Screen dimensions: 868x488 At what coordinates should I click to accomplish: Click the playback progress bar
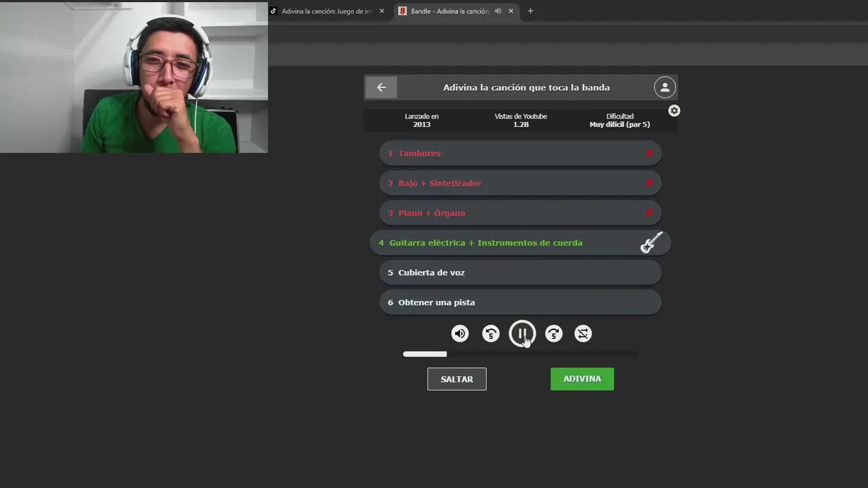point(520,354)
